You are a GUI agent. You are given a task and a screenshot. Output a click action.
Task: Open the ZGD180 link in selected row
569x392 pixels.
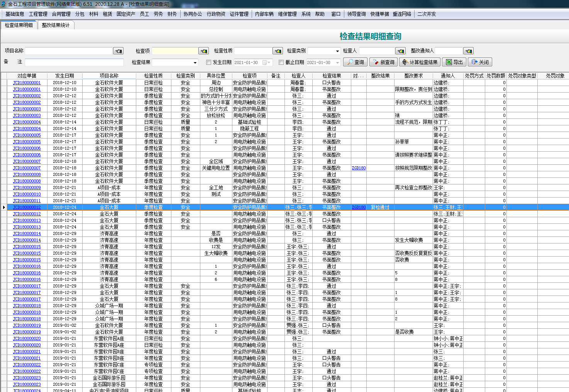point(359,208)
